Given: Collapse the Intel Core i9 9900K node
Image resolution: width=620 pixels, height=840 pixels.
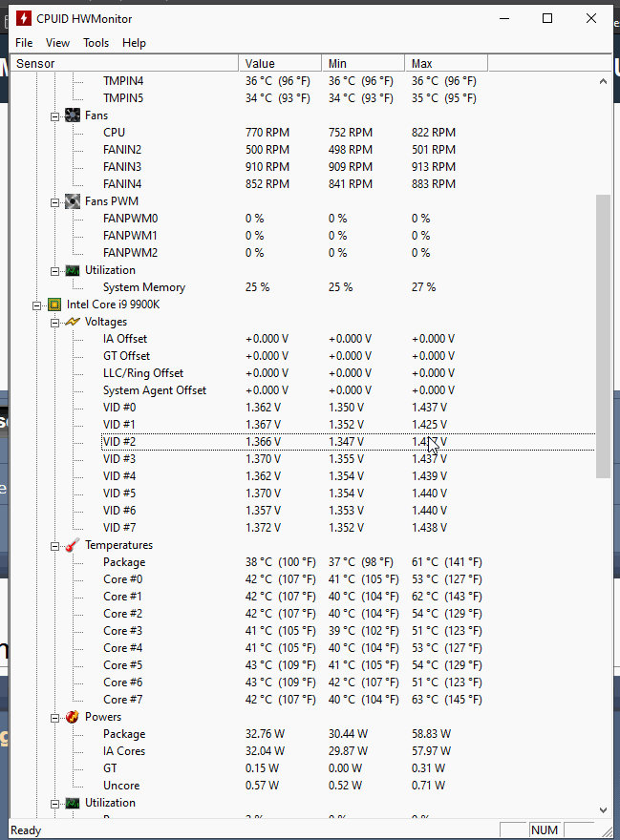Looking at the screenshot, I should pos(36,305).
